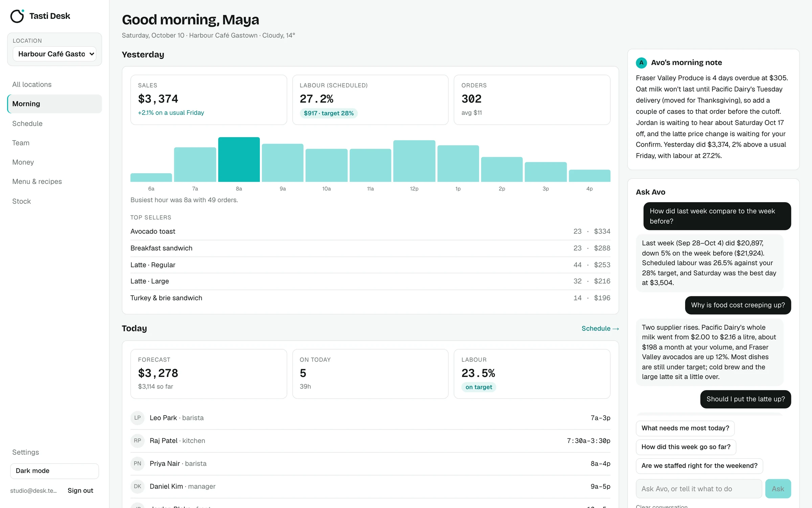Viewport: 812px width, 508px height.
Task: Open All locations in sidebar
Action: click(x=54, y=84)
